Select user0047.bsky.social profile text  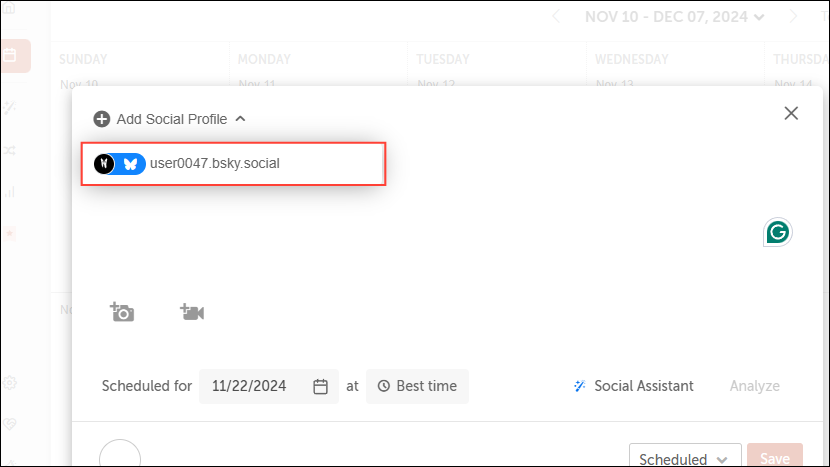point(214,164)
